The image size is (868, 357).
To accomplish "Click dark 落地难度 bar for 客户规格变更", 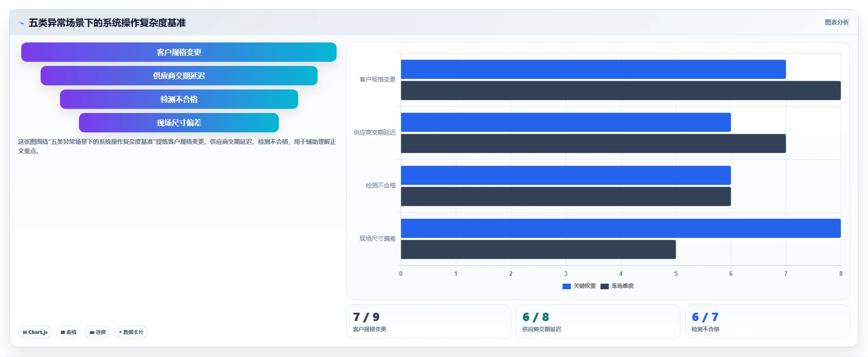I will coord(621,90).
